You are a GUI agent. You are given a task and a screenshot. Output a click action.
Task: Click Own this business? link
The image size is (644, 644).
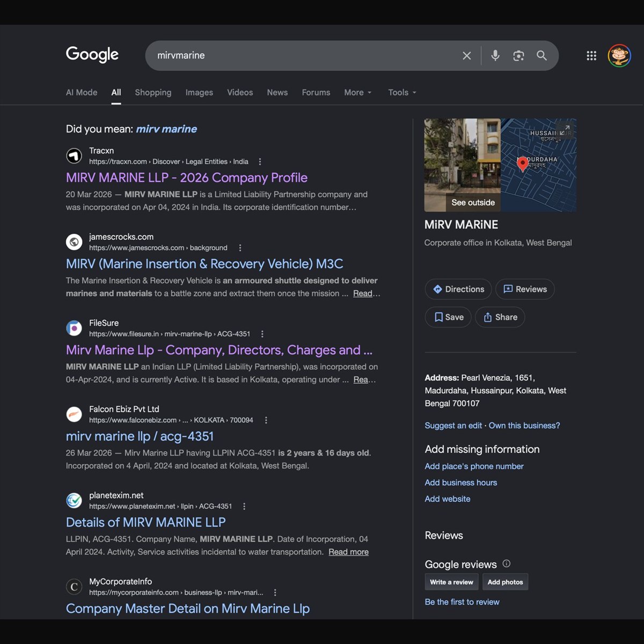[x=524, y=426]
